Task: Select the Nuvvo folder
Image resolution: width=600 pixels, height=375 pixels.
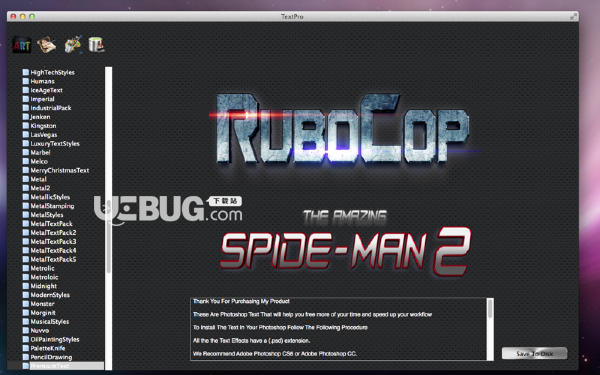Action: pyautogui.click(x=36, y=331)
